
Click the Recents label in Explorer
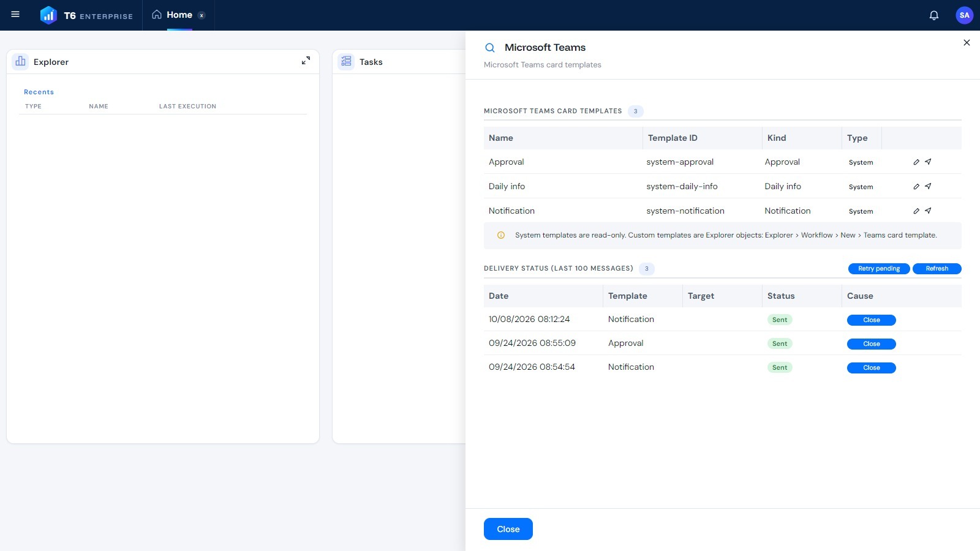coord(39,92)
